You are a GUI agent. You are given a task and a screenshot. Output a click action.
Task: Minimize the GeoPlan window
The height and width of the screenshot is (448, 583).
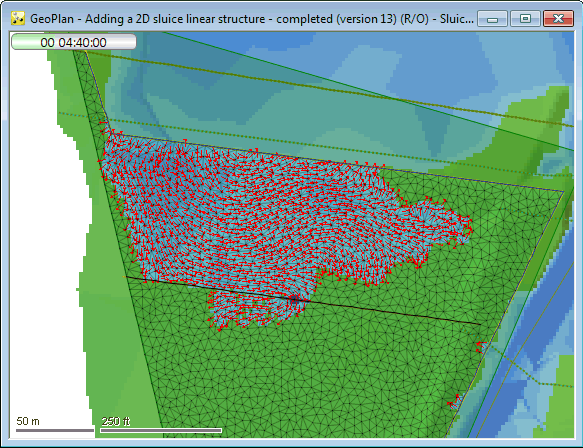pyautogui.click(x=492, y=19)
